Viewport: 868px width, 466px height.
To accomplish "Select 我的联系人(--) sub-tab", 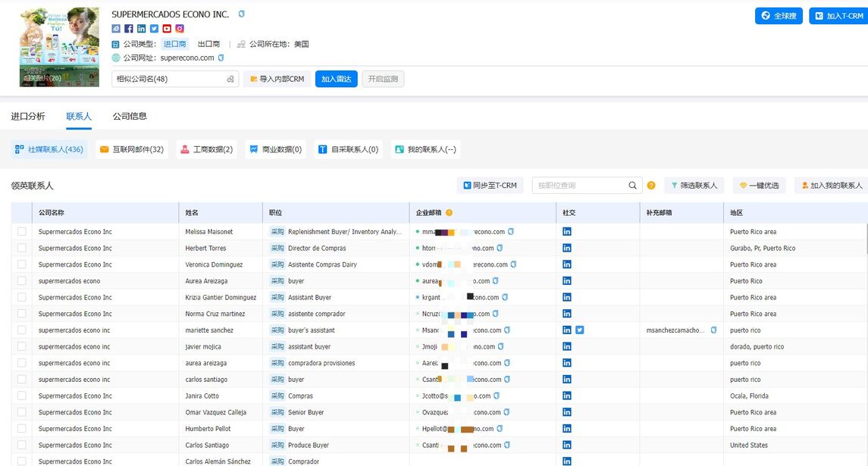I will click(x=426, y=149).
